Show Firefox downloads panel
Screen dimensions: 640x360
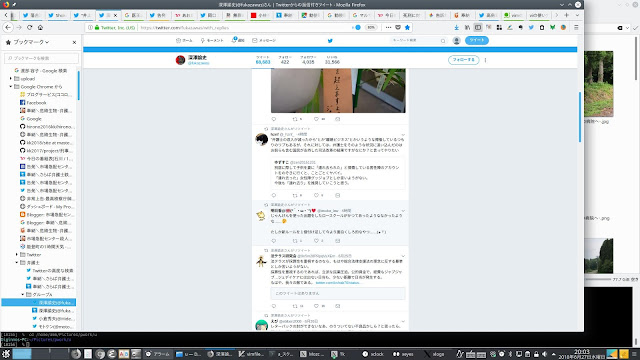(x=456, y=27)
